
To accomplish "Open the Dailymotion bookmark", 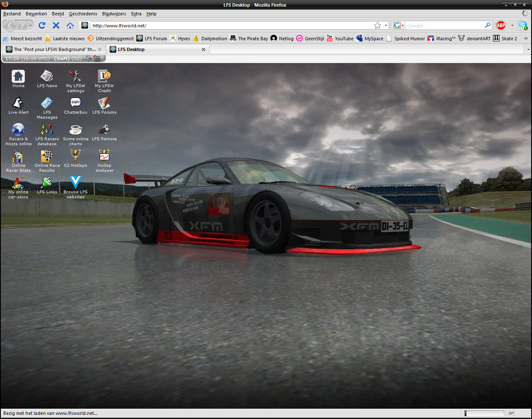I will click(x=210, y=39).
